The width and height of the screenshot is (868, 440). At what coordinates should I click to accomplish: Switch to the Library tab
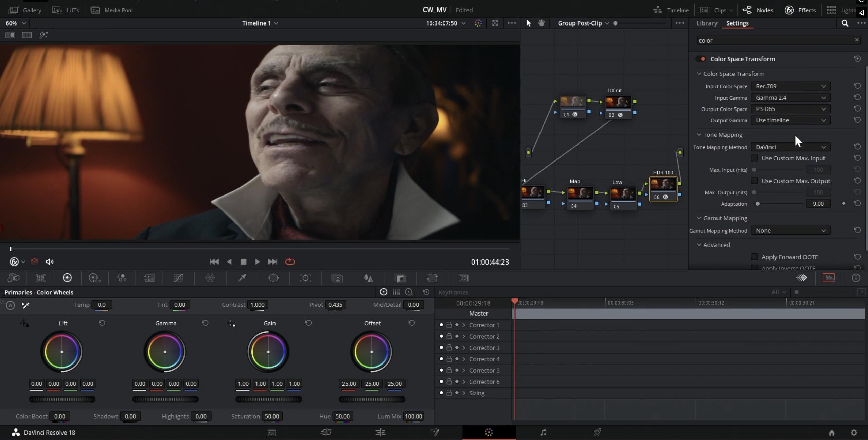707,23
